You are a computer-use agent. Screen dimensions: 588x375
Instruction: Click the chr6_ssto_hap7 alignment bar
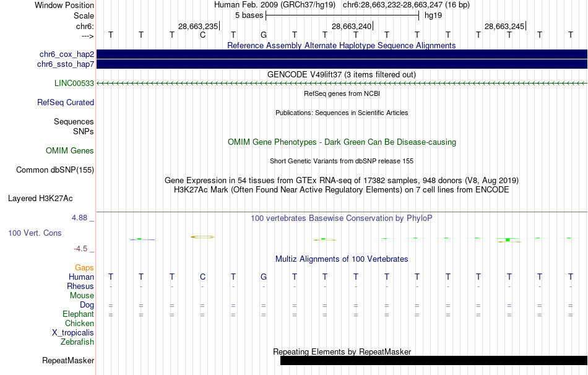point(342,64)
